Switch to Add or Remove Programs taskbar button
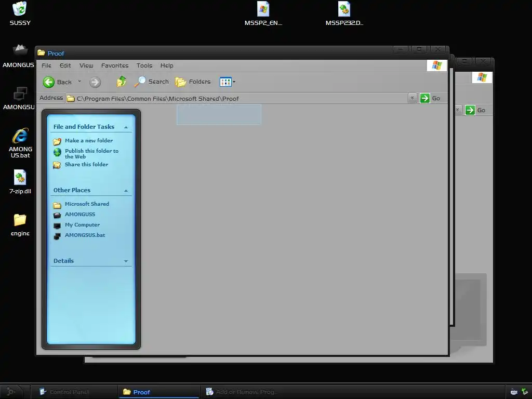532x399 pixels. 242,392
